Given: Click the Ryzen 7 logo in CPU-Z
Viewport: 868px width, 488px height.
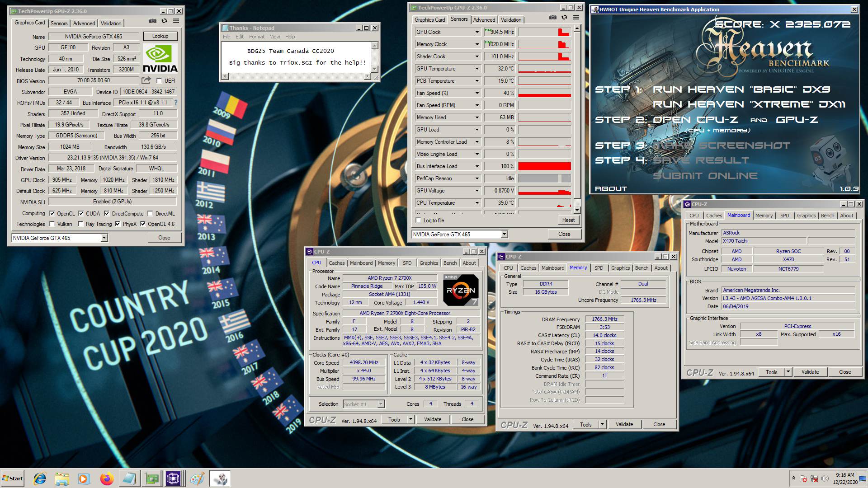Looking at the screenshot, I should (x=461, y=290).
